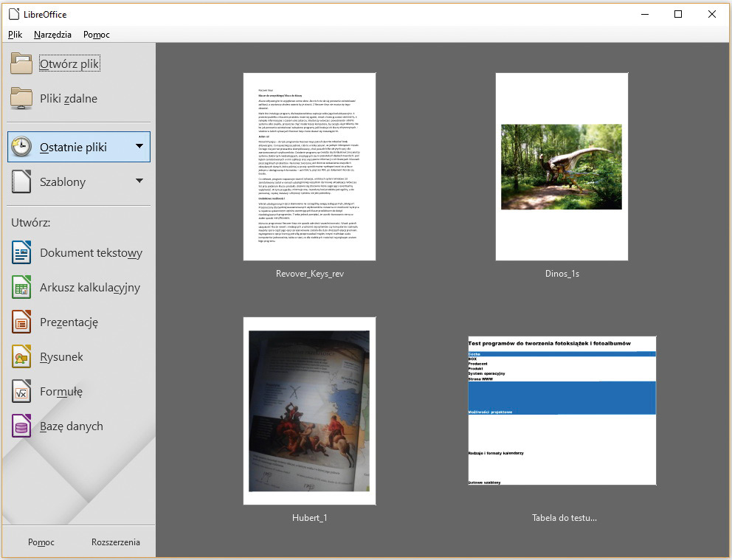Open the Narzędzia menu
Viewport: 732px width, 560px height.
tap(52, 35)
